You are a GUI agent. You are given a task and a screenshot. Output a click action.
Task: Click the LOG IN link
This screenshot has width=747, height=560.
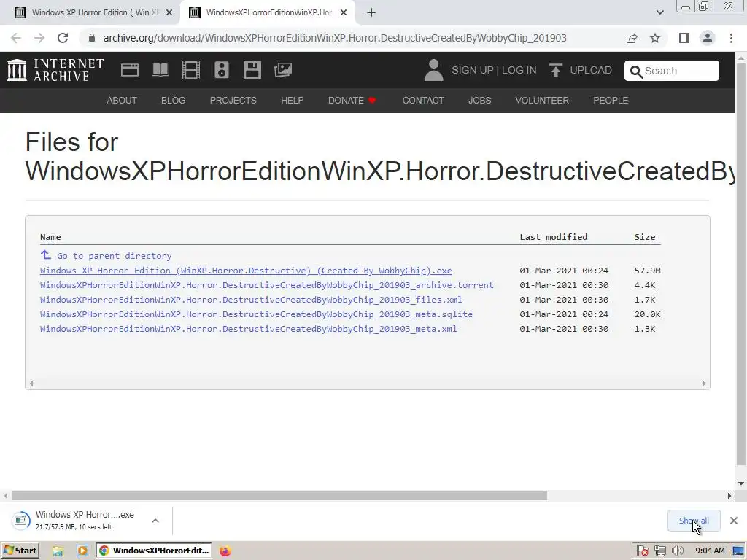pyautogui.click(x=519, y=70)
